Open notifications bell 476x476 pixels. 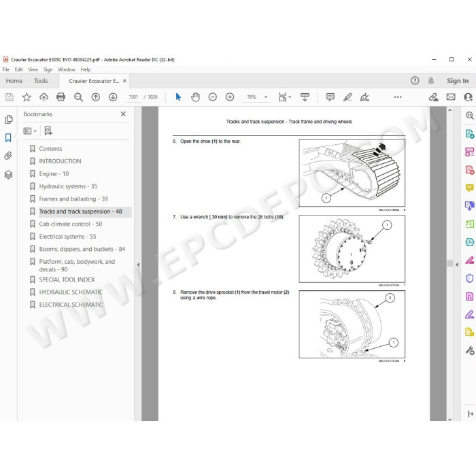(x=431, y=81)
